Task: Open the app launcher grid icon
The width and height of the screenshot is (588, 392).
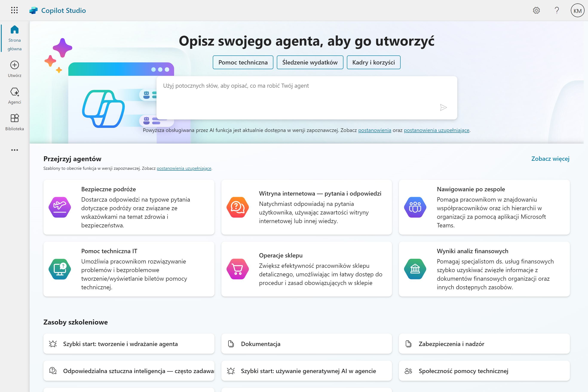Action: (14, 10)
